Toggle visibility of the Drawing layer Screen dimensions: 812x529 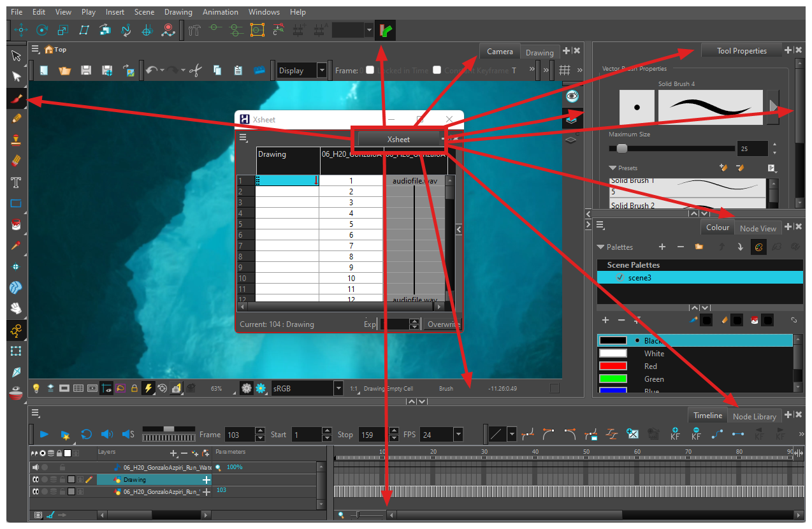click(36, 479)
